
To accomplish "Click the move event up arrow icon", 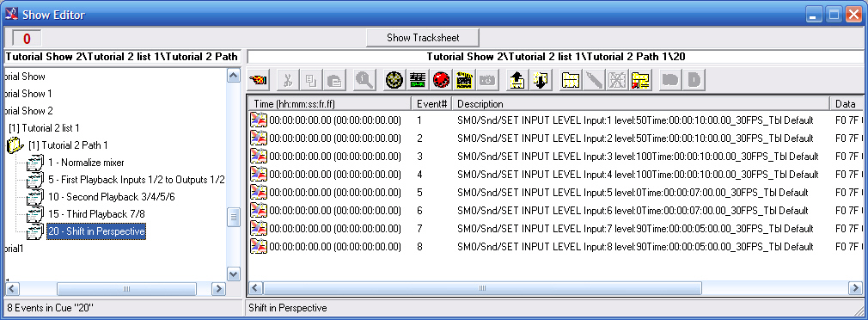I will (517, 81).
